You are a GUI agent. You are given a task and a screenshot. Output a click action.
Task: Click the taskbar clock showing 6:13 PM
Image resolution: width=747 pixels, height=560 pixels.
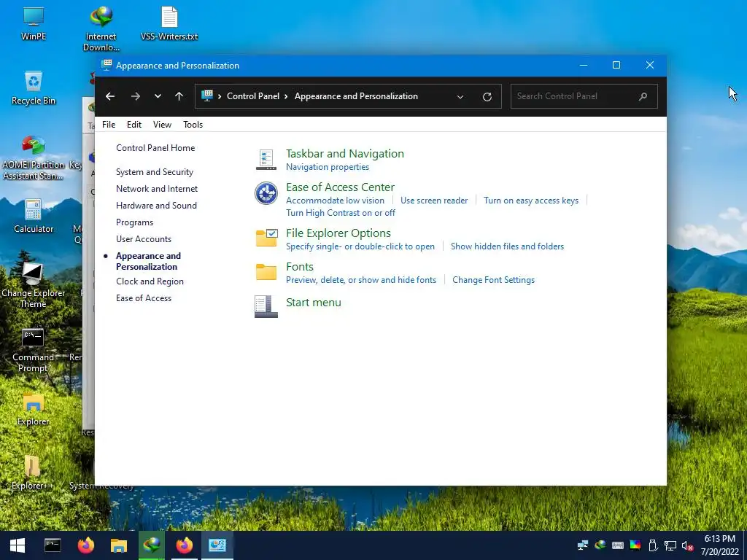pyautogui.click(x=719, y=545)
